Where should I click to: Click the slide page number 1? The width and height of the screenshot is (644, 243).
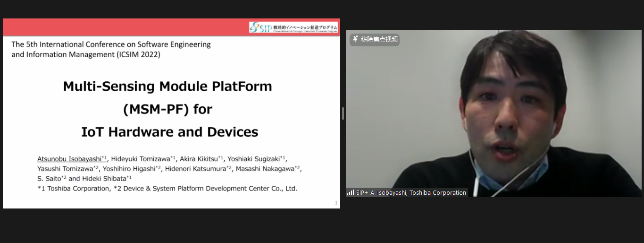click(336, 203)
